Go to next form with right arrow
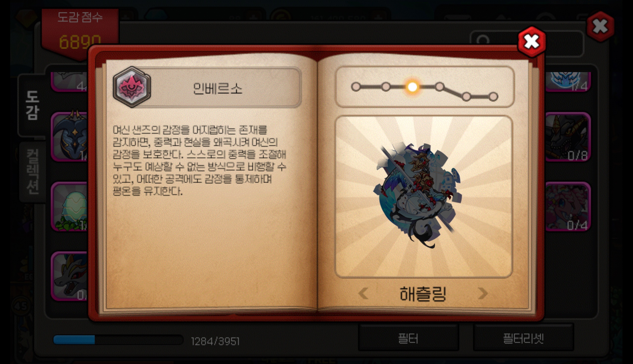633x364 pixels. (x=483, y=293)
